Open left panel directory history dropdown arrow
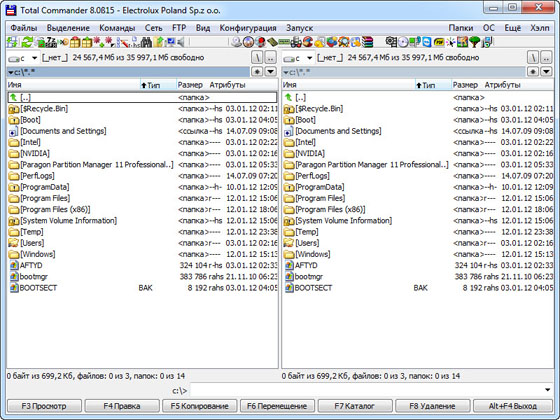The width and height of the screenshot is (560, 420). click(271, 72)
